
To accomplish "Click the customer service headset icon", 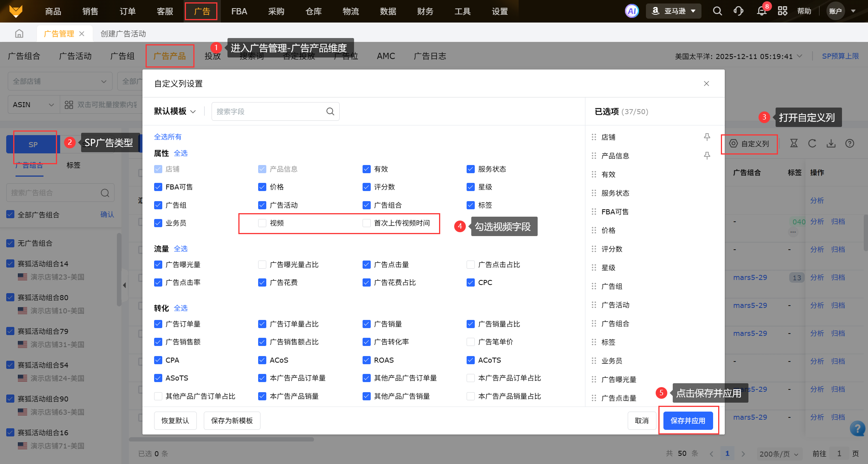I will tap(738, 11).
